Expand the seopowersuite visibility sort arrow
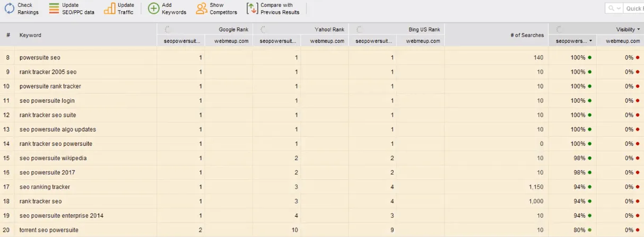This screenshot has height=237, width=644. [590, 41]
